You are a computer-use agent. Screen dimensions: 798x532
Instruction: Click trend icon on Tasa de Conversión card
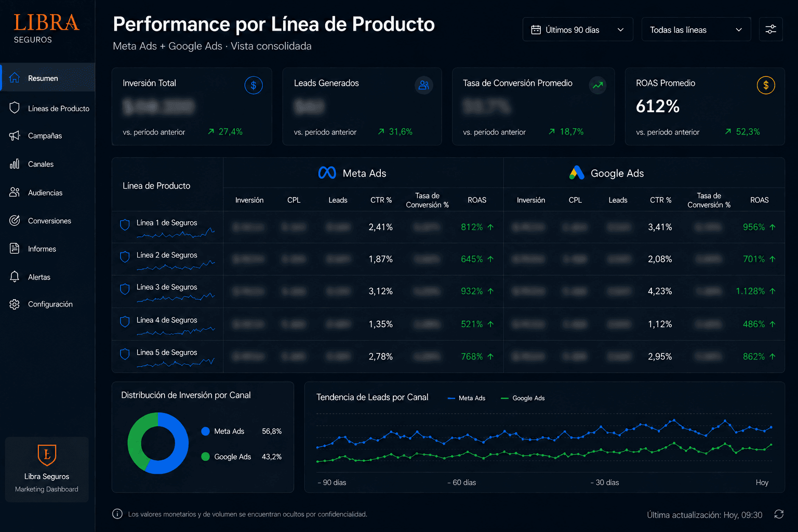coord(598,85)
